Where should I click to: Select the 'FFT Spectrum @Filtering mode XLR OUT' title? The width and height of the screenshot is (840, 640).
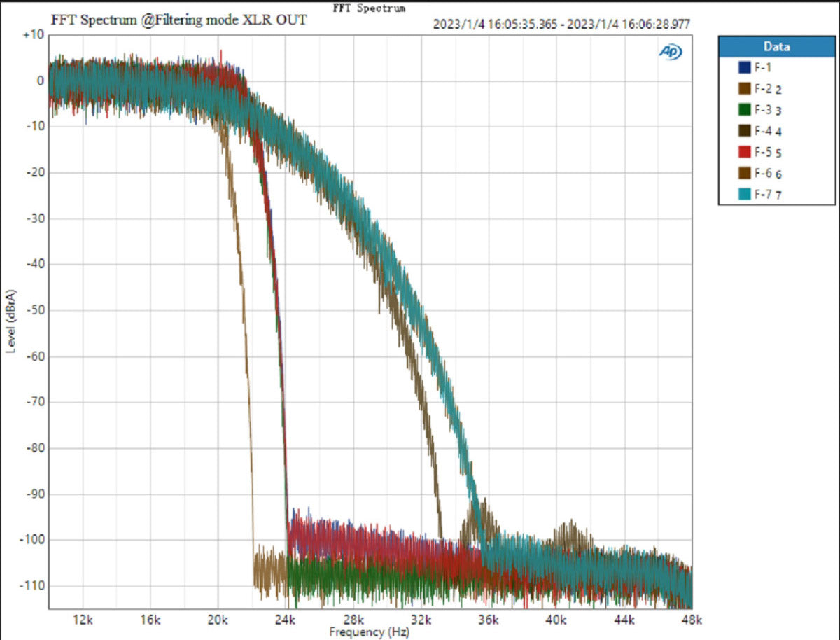178,20
